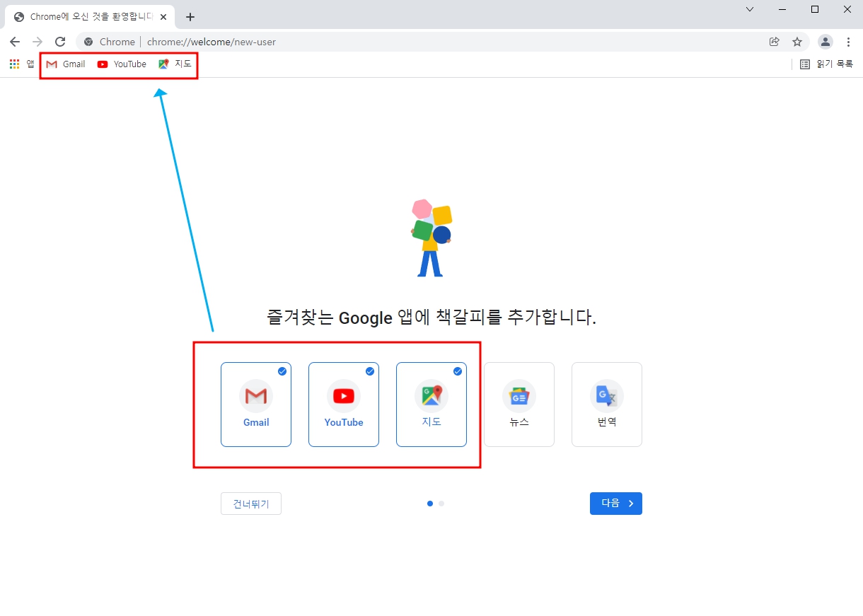Maximize the Chrome window
Image resolution: width=863 pixels, height=616 pixels.
815,9
